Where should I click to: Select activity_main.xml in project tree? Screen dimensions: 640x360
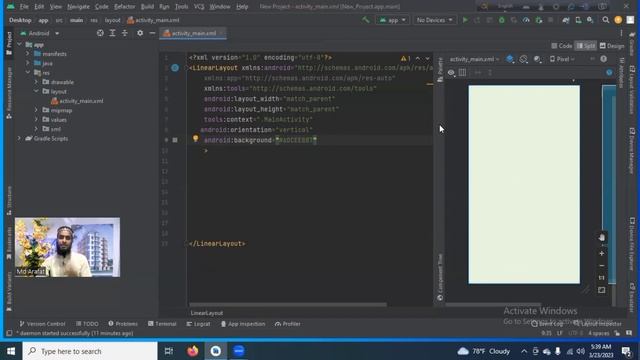coord(77,101)
